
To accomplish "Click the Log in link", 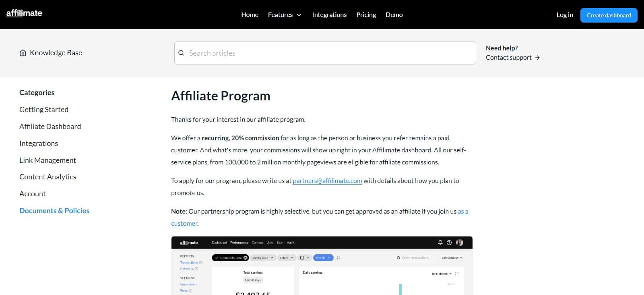I will pos(565,15).
